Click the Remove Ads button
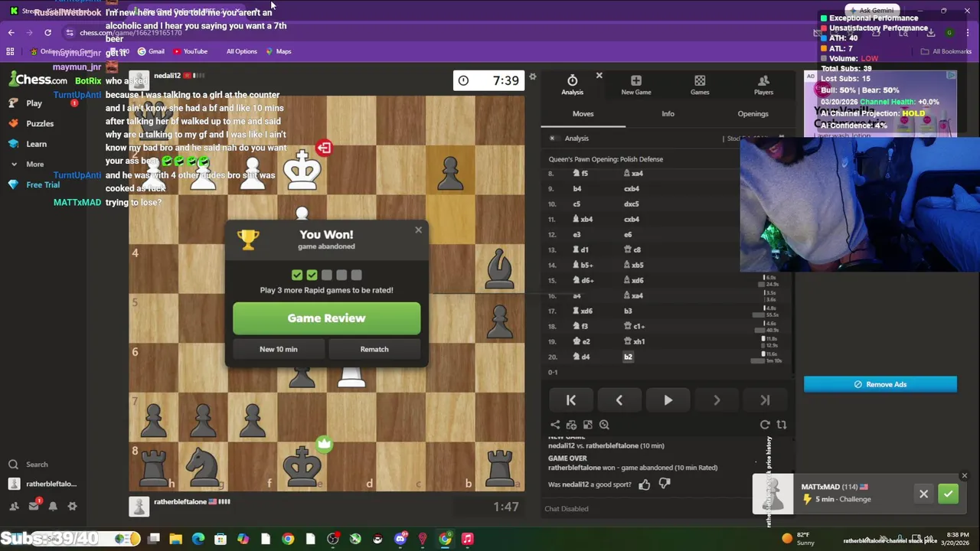Viewport: 980px width, 551px height. click(x=880, y=384)
